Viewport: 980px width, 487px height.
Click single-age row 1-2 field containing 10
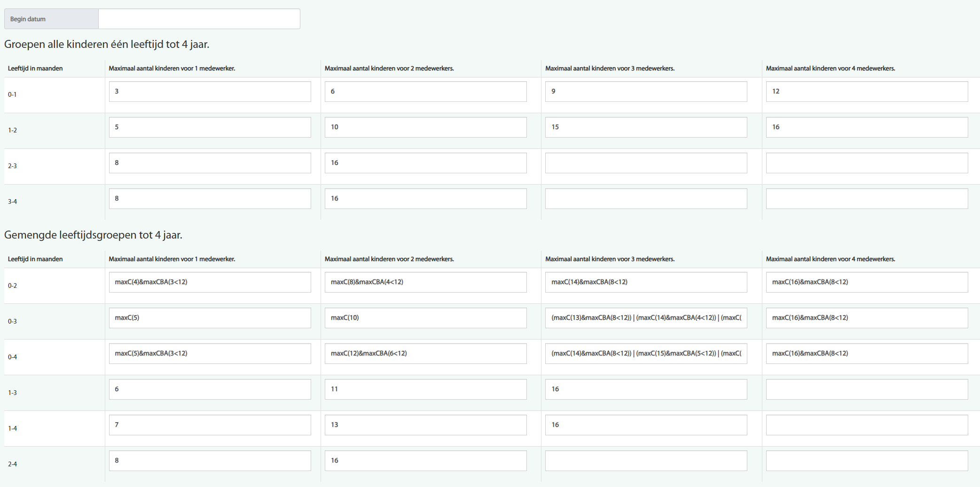[x=425, y=127]
